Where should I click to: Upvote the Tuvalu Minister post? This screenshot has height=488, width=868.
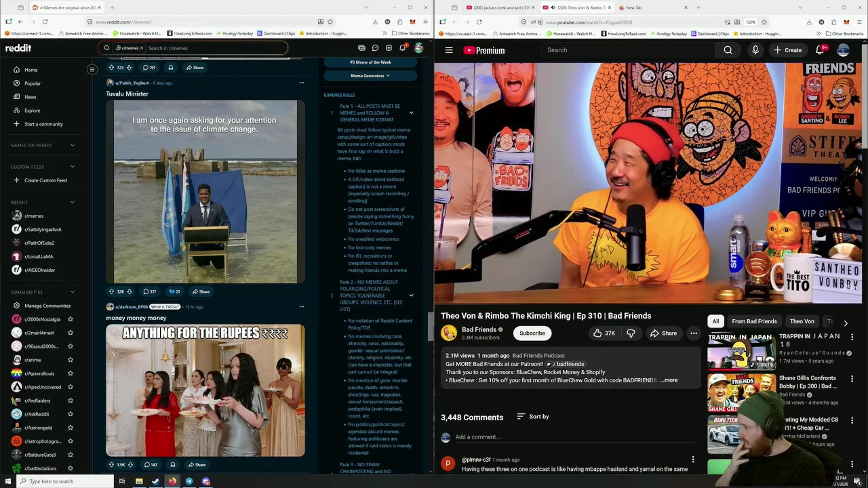pyautogui.click(x=111, y=291)
